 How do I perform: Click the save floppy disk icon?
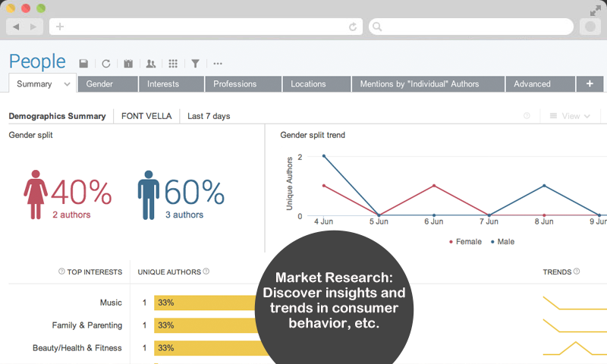coord(83,64)
